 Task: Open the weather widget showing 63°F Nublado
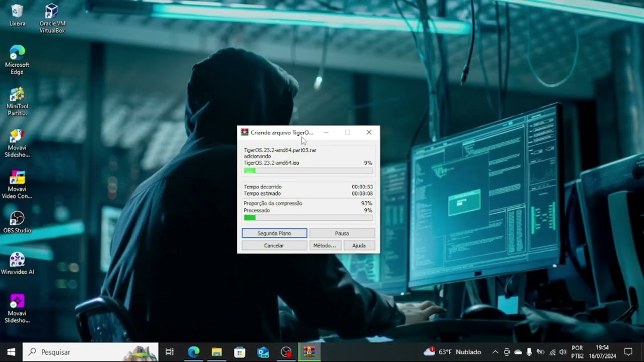click(x=452, y=352)
